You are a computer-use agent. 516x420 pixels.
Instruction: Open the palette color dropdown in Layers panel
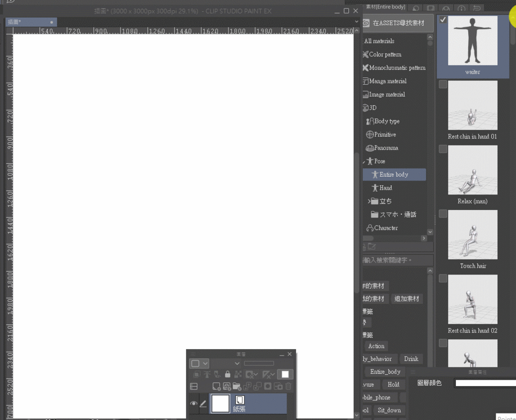point(199,363)
